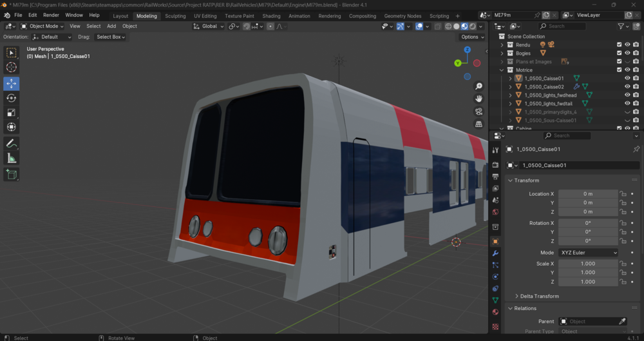This screenshot has height=341, width=644.
Task: Choose the Scale tool
Action: click(x=11, y=112)
